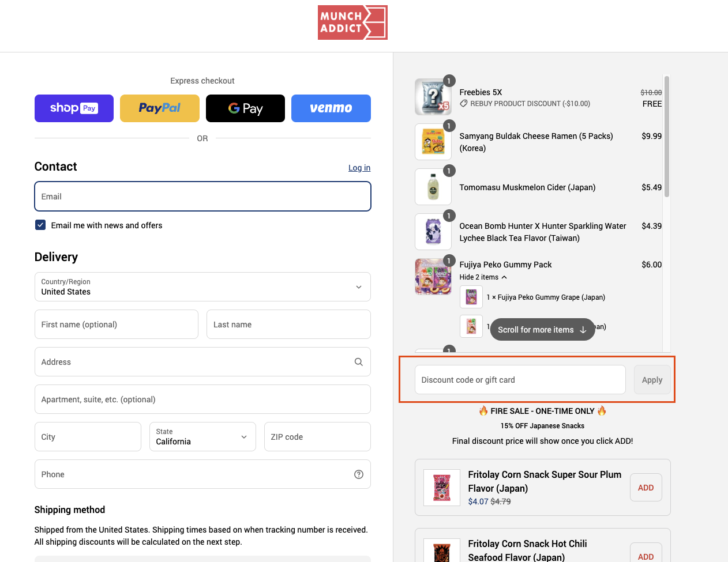728x562 pixels.
Task: Click the Fujiya Peko Gummy Pack name
Action: point(505,265)
